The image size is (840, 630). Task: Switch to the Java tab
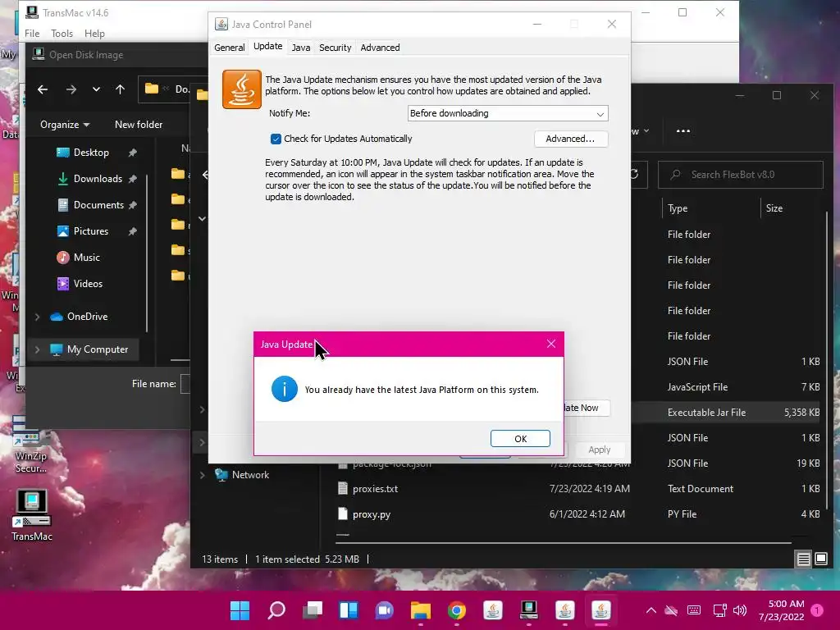(300, 47)
